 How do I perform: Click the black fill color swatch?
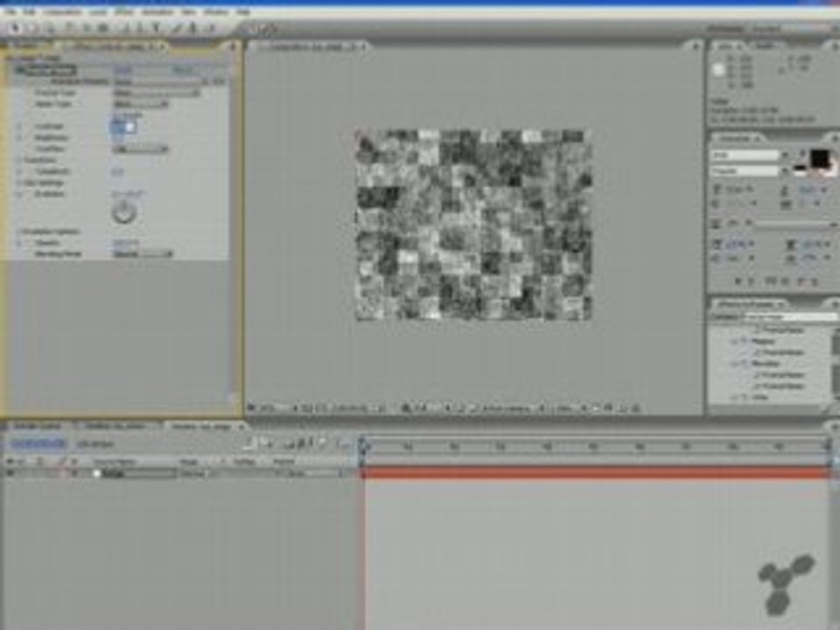click(x=819, y=158)
